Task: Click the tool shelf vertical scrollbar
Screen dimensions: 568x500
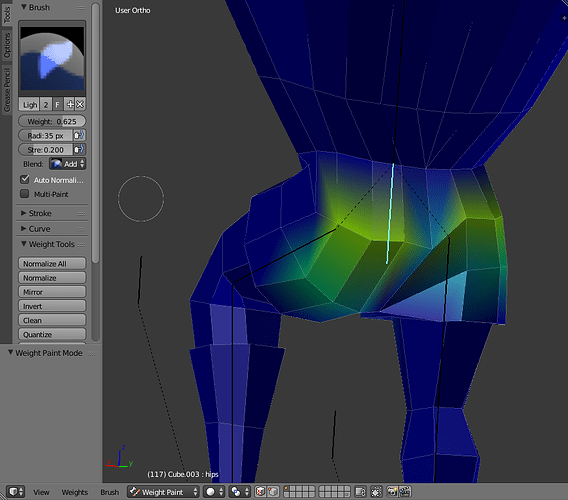Action: pos(95,132)
